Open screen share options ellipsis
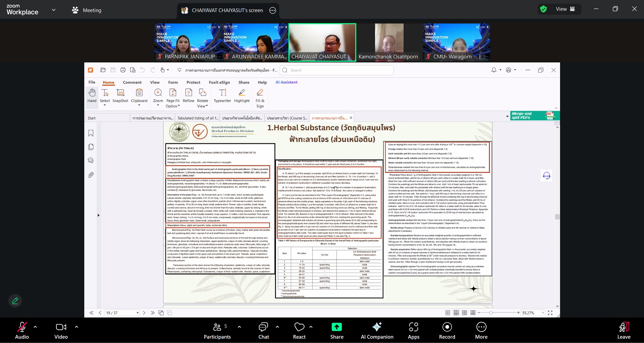 (x=273, y=10)
